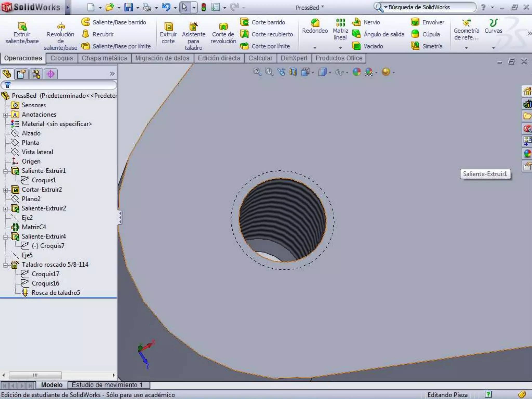Viewport: 532px width, 399px height.
Task: Expand the Cortar-Extruir2 feature node
Action: [5, 190]
